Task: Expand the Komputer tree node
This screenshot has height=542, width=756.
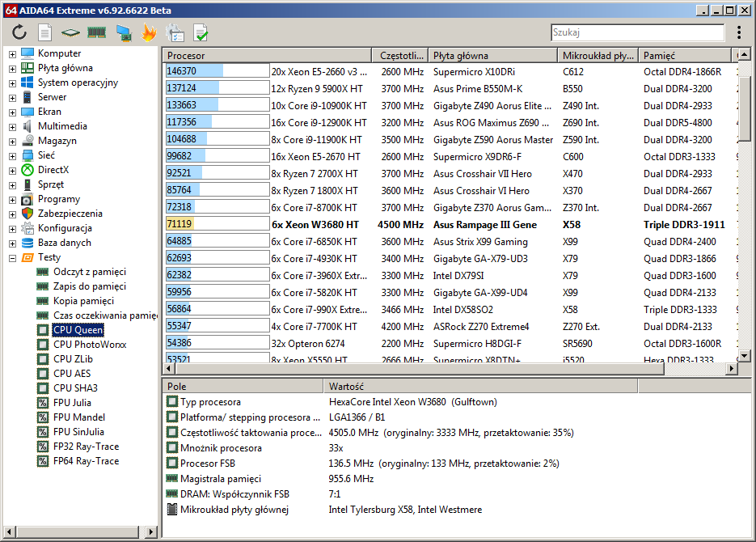Action: [x=13, y=53]
